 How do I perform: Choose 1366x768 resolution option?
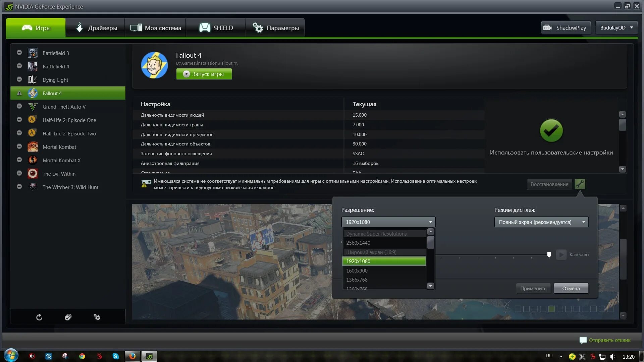point(384,280)
